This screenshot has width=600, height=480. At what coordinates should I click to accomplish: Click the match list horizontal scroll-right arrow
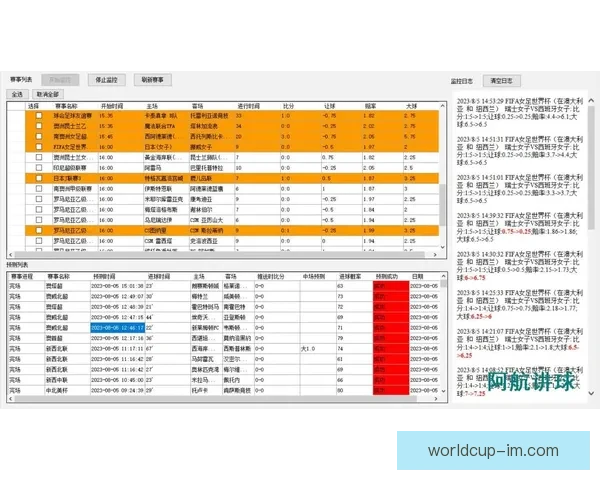tap(435, 255)
